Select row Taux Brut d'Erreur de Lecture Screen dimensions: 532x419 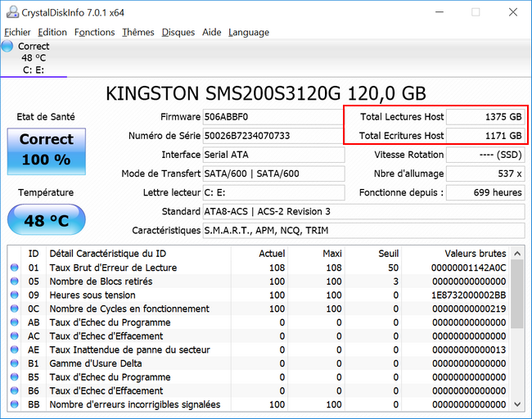259,268
